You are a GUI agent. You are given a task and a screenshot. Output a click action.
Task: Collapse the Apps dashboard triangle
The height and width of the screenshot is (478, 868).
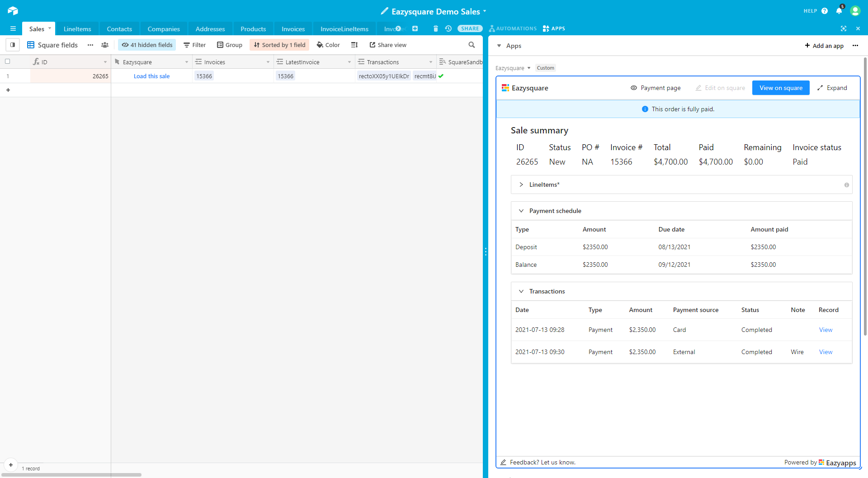pyautogui.click(x=499, y=46)
